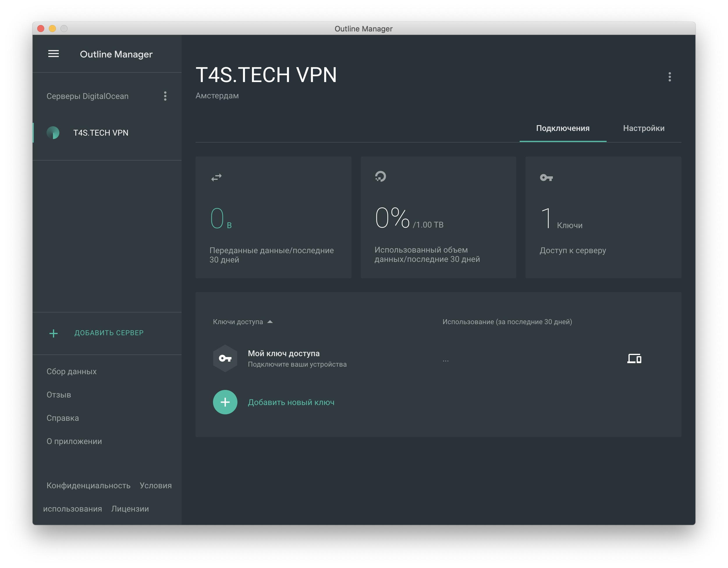Click Использование (за последние 30 дней) header

507,322
